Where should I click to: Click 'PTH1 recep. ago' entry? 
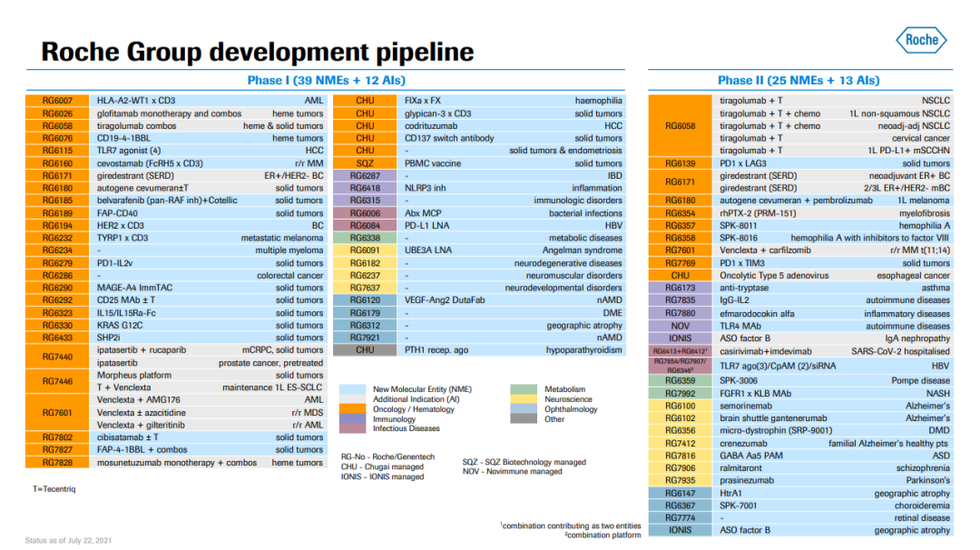(436, 350)
